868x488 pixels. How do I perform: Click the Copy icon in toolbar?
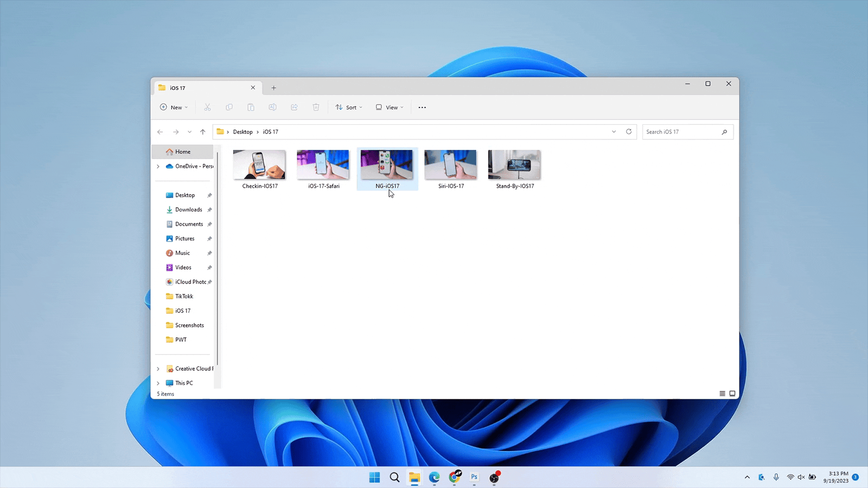229,107
